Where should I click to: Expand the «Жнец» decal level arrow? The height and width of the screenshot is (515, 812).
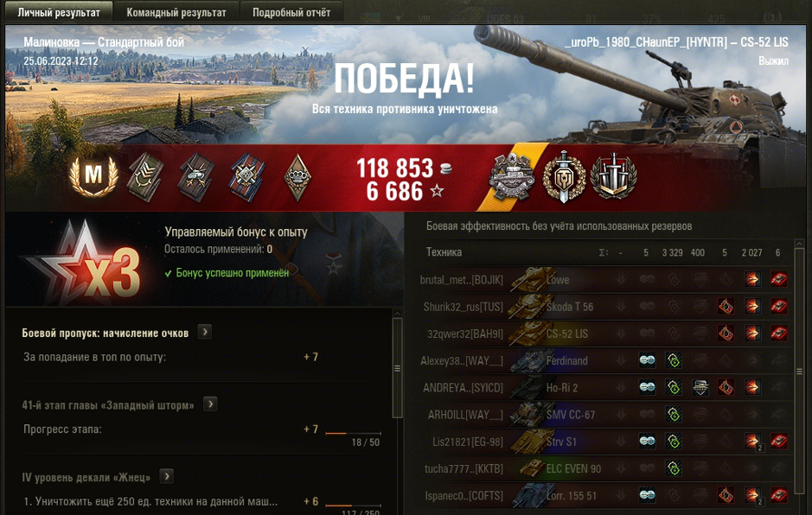point(166,476)
